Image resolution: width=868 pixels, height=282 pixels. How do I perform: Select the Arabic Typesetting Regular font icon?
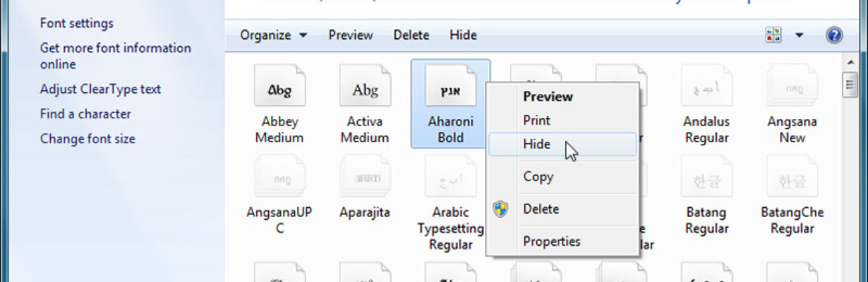click(x=450, y=178)
